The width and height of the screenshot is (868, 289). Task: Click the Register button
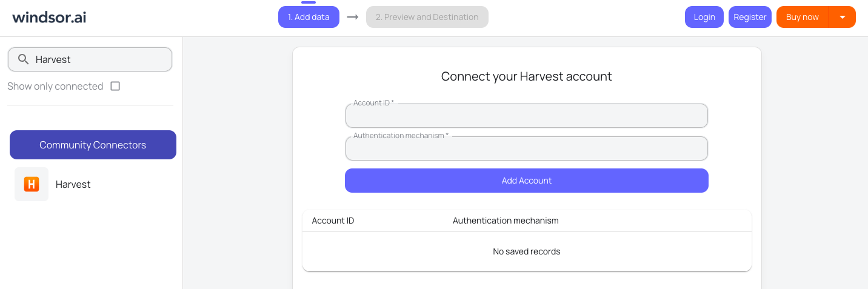click(x=750, y=17)
